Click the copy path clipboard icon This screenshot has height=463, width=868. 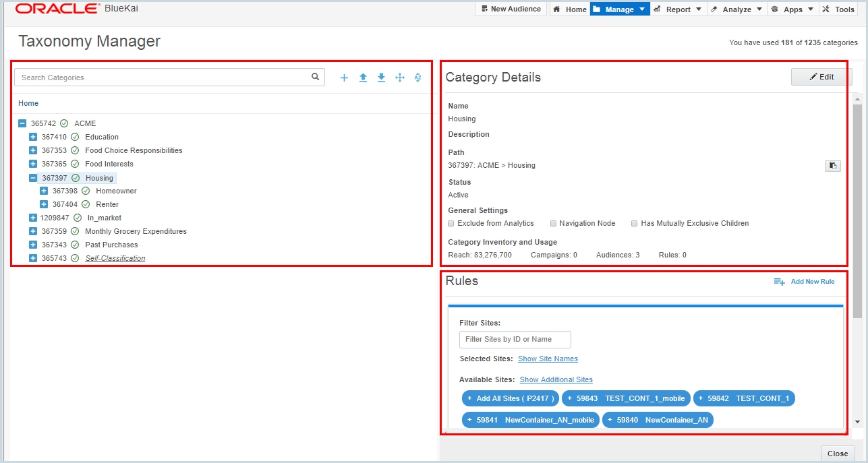point(832,166)
